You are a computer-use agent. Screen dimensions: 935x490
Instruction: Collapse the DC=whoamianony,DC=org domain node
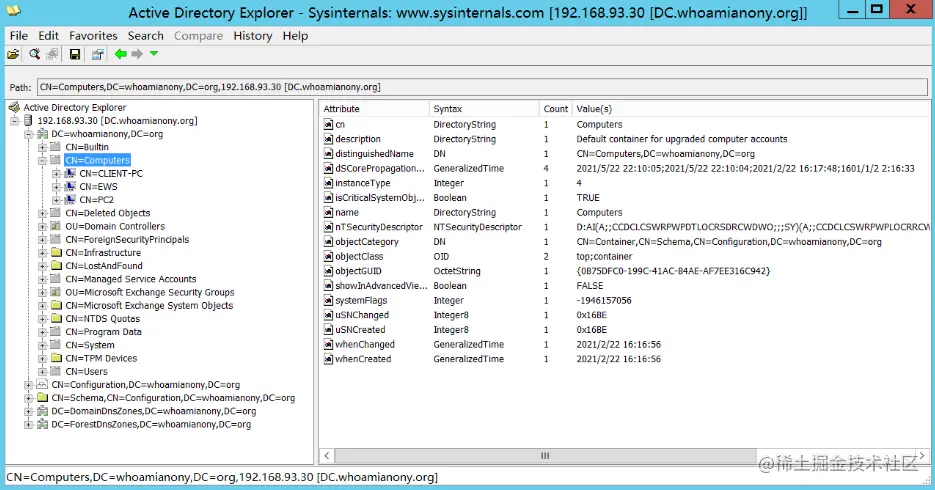tap(29, 134)
